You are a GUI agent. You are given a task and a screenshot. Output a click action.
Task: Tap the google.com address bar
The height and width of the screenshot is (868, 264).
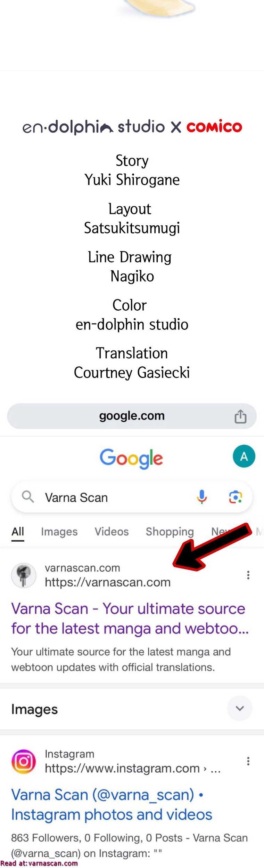point(132,416)
